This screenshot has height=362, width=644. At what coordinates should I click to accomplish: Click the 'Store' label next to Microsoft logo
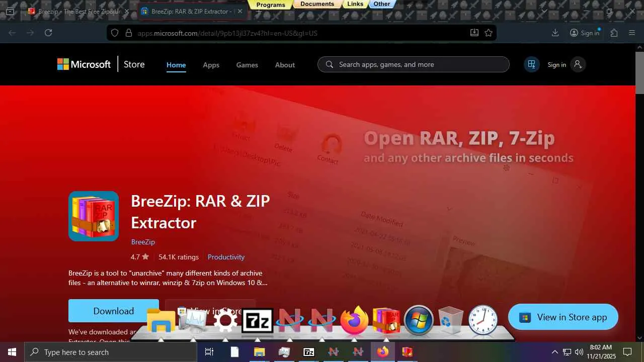(x=134, y=64)
